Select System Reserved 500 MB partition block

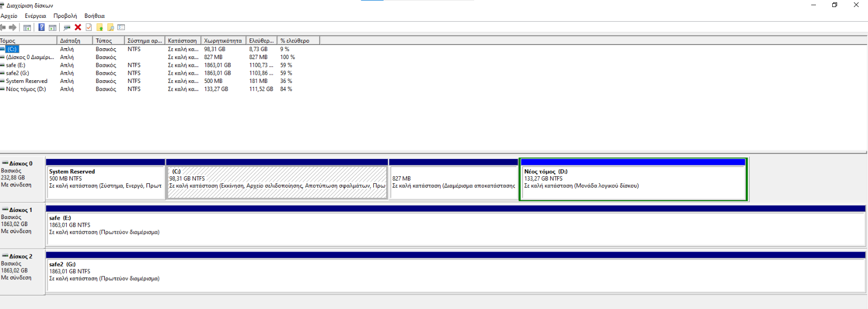click(x=105, y=179)
